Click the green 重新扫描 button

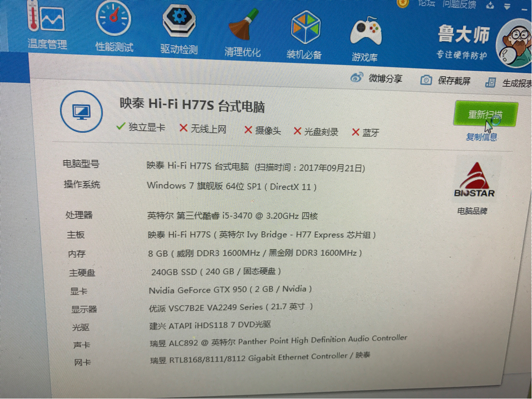coord(485,114)
